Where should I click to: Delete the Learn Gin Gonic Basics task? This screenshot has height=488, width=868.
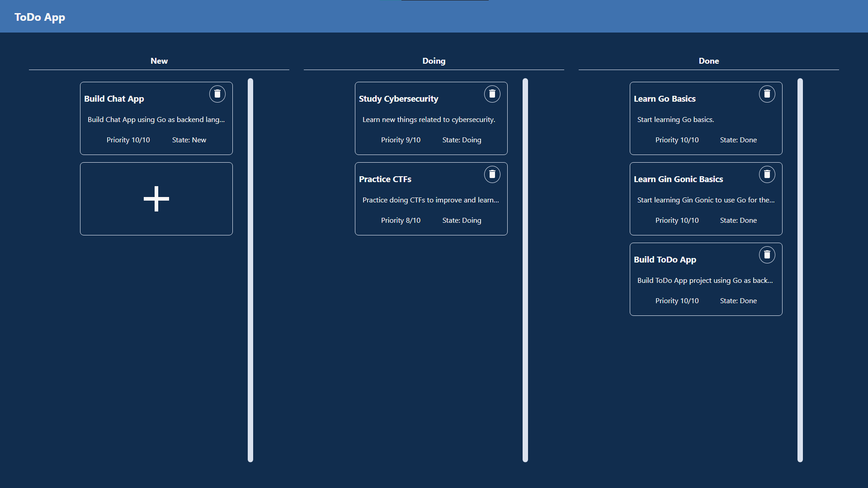click(x=767, y=174)
